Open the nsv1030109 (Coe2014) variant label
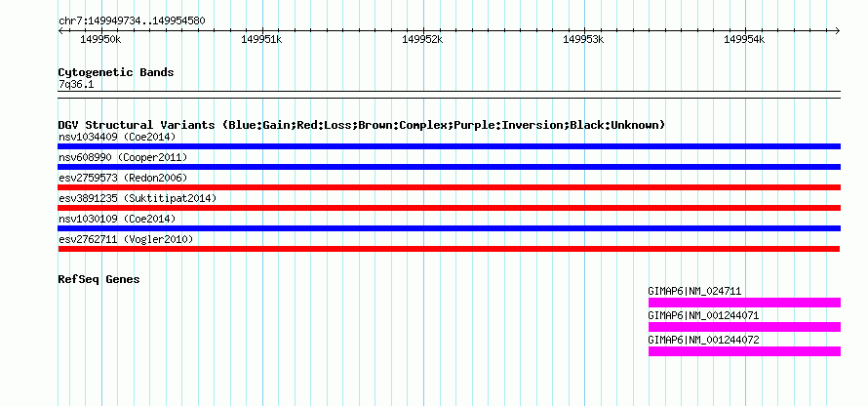Image resolution: width=868 pixels, height=406 pixels. 117,219
